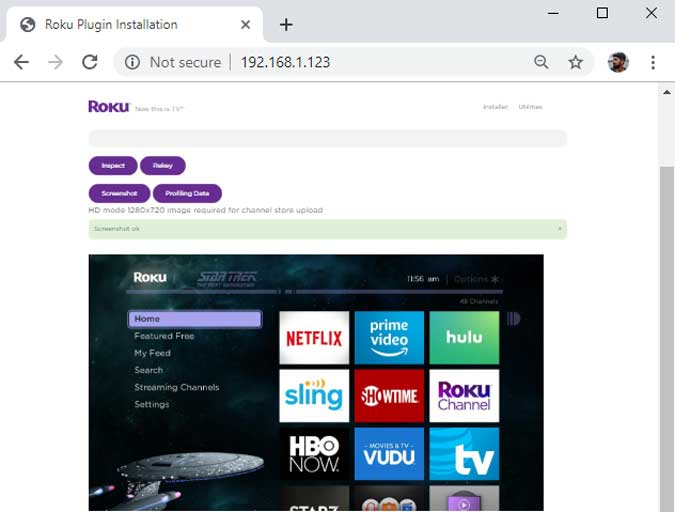This screenshot has height=512, width=675.
Task: Select Settings in the Roku menu
Action: [152, 404]
